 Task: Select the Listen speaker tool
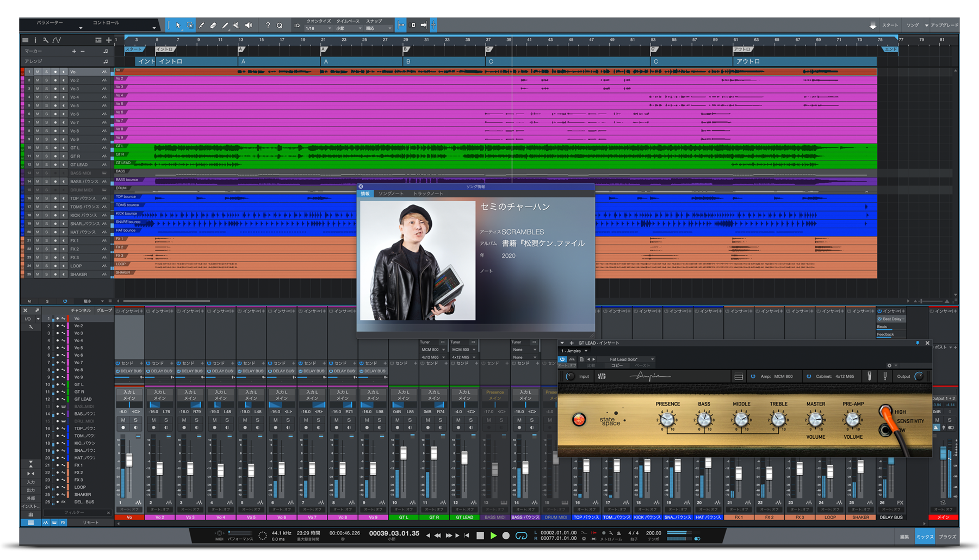249,25
